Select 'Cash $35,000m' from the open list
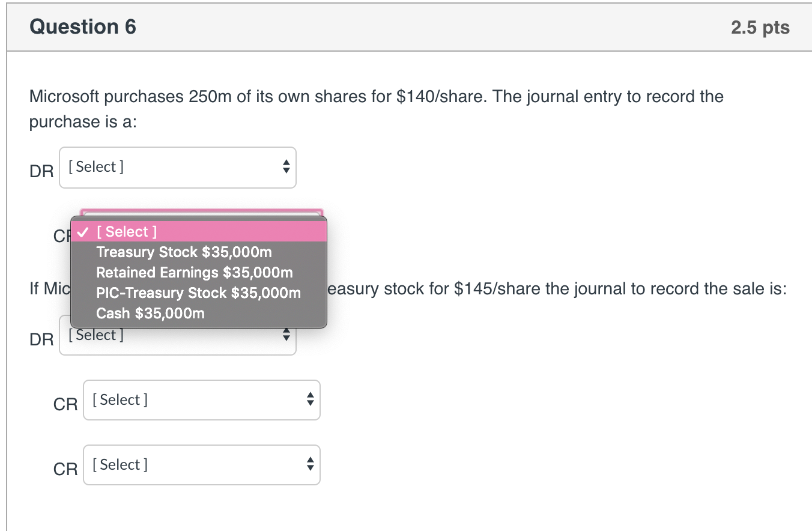This screenshot has width=812, height=531. tap(150, 313)
